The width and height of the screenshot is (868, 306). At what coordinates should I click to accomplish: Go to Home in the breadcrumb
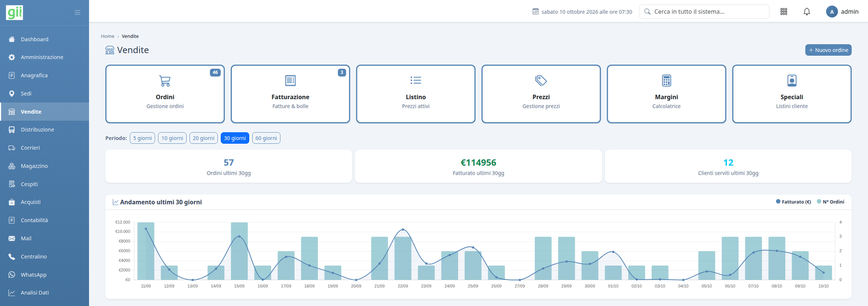[107, 36]
